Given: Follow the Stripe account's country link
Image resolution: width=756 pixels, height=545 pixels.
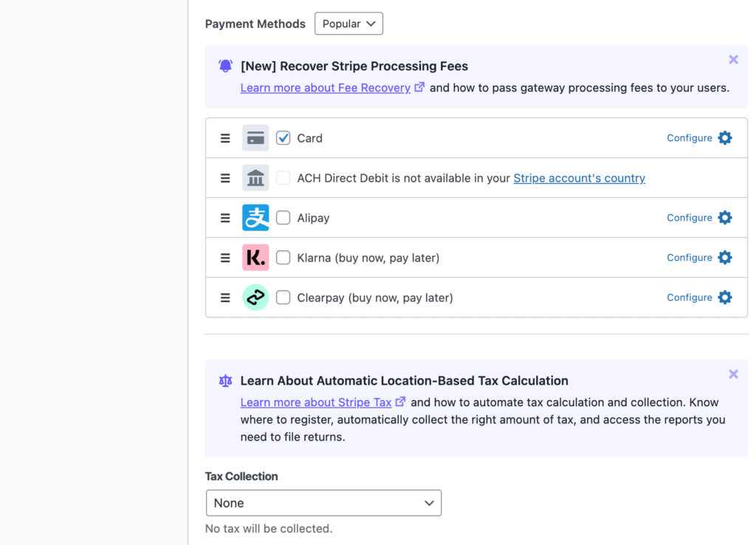Looking at the screenshot, I should click(579, 178).
